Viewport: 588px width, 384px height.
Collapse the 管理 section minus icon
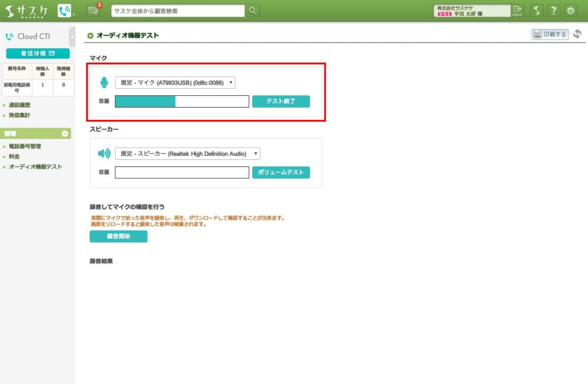pyautogui.click(x=65, y=133)
